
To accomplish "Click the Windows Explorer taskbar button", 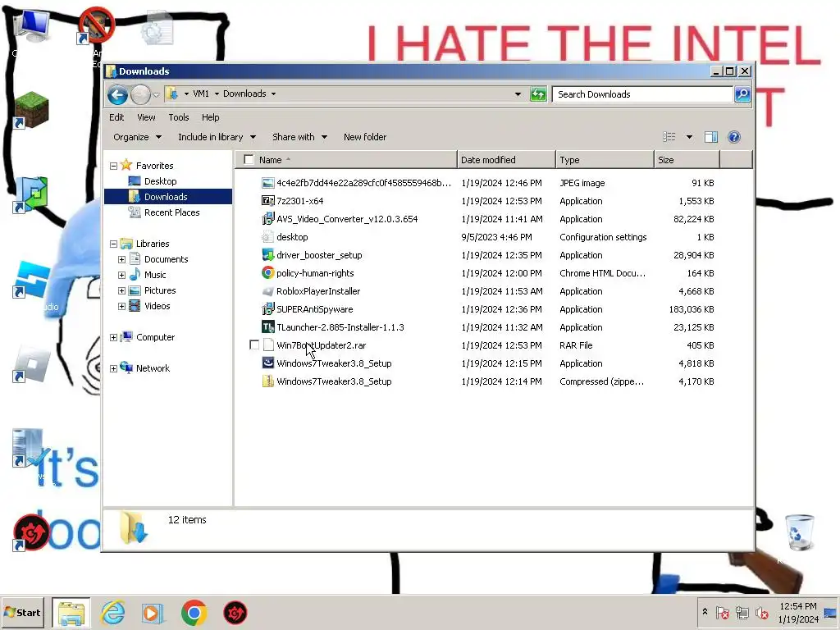I will 71,612.
